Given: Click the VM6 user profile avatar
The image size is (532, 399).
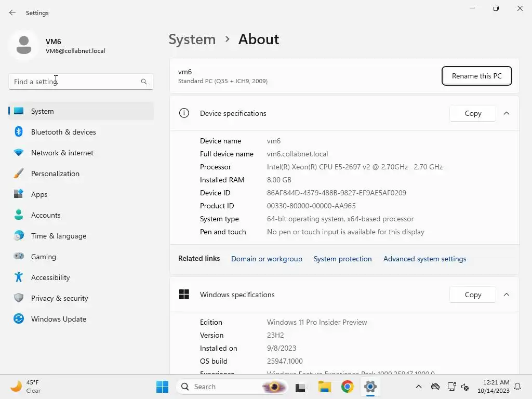Looking at the screenshot, I should click(x=24, y=45).
